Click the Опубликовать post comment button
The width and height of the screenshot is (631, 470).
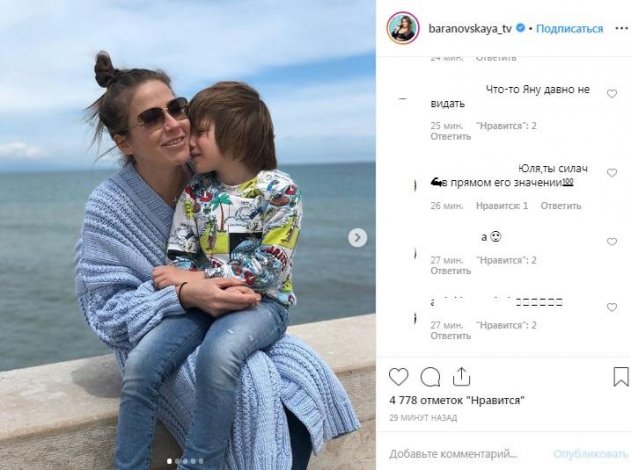(590, 454)
